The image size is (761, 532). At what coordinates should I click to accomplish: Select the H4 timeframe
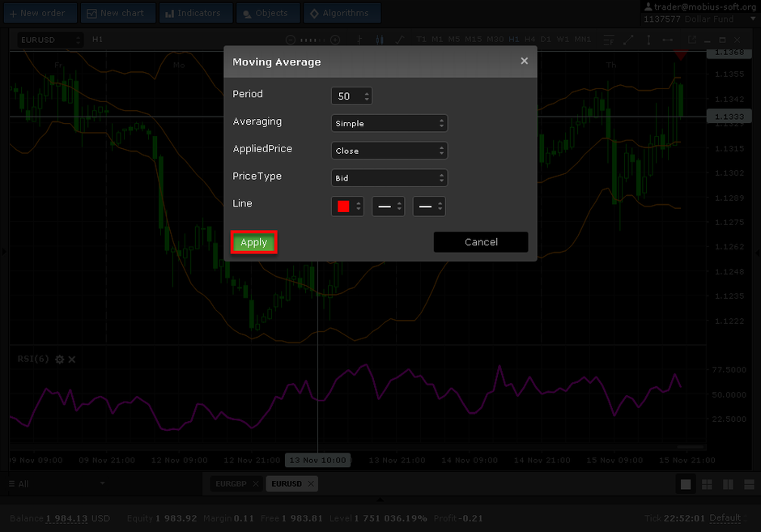(530, 40)
